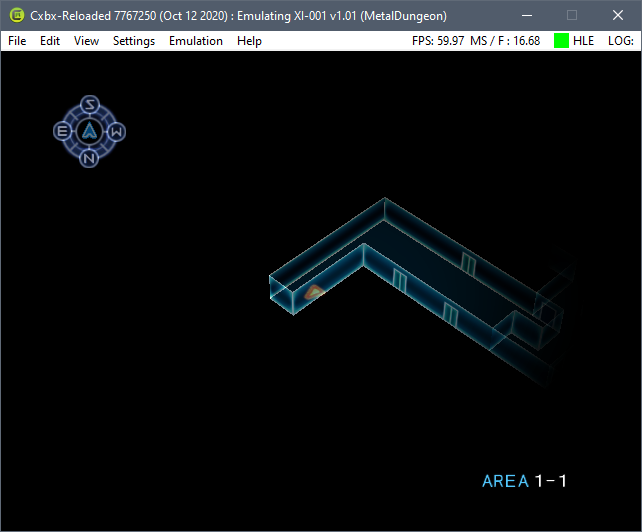
Task: Click the window title text
Action: (238, 16)
